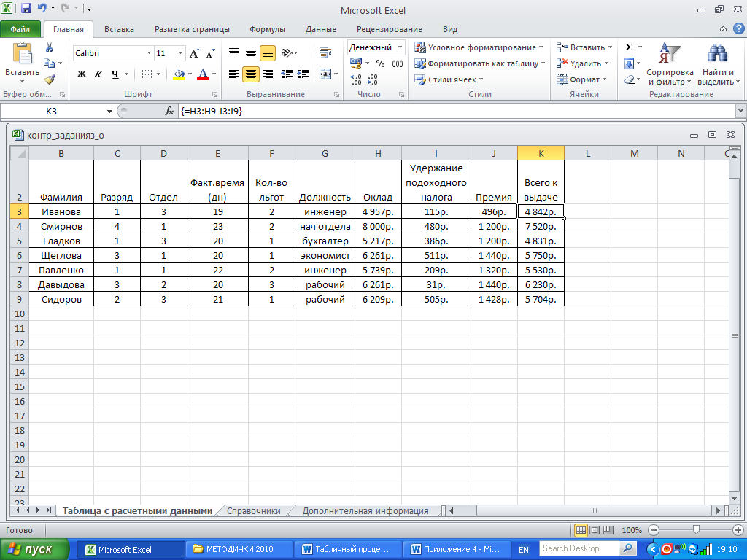This screenshot has height=560, width=747.
Task: Toggle align text right
Action: [268, 74]
